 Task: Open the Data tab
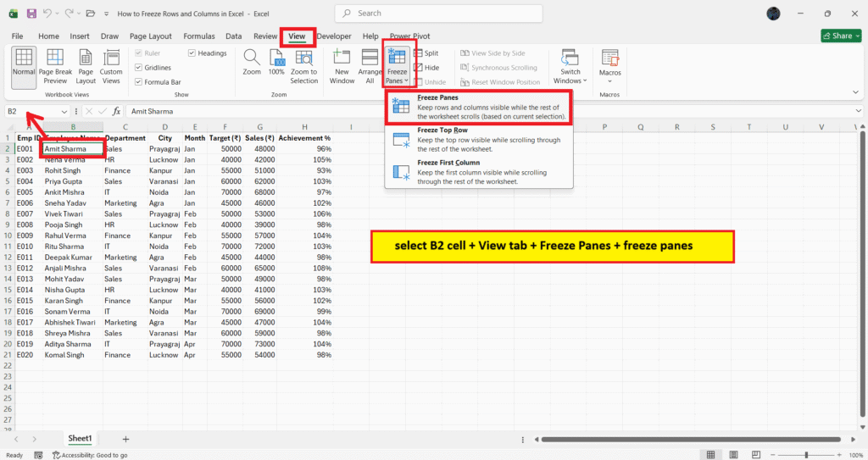234,36
